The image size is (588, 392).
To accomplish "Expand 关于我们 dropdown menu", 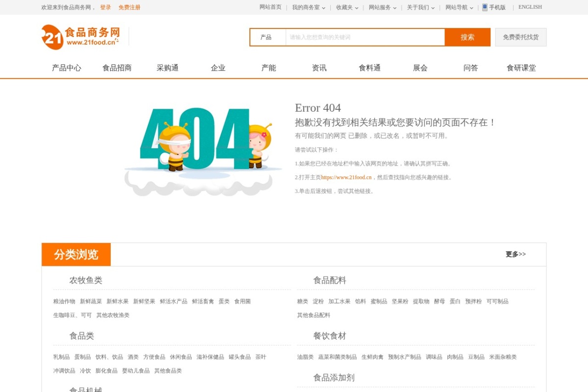I will click(x=420, y=7).
